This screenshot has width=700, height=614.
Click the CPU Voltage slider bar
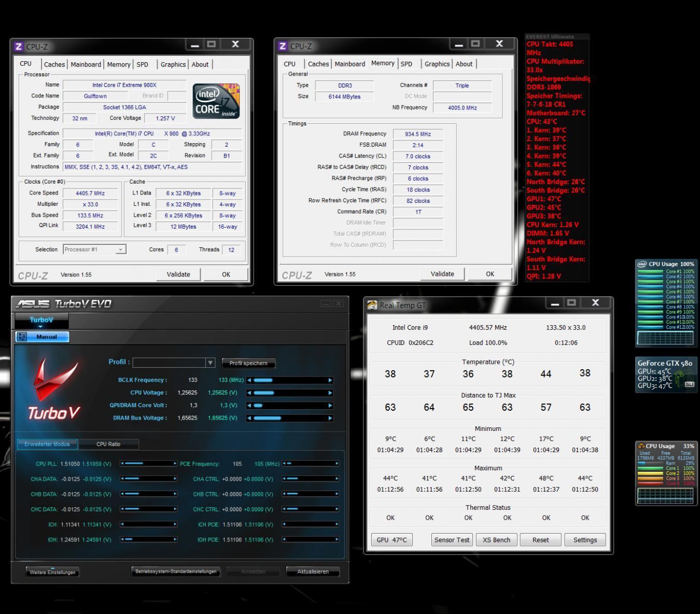tap(289, 393)
